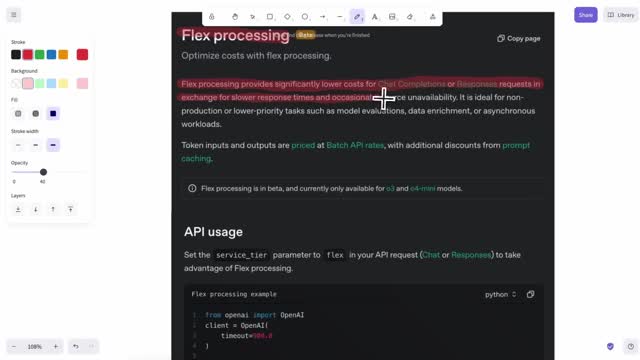Select the Eraser tool

tap(410, 17)
